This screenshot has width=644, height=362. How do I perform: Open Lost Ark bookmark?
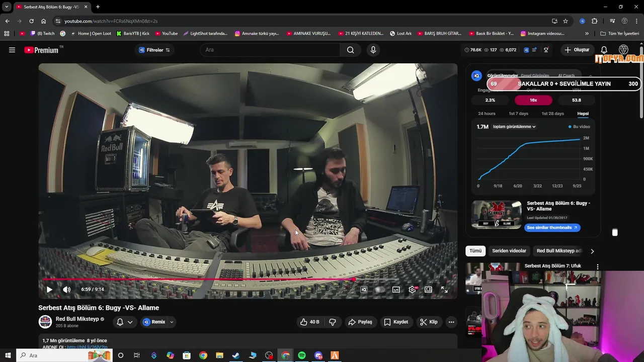pyautogui.click(x=400, y=34)
